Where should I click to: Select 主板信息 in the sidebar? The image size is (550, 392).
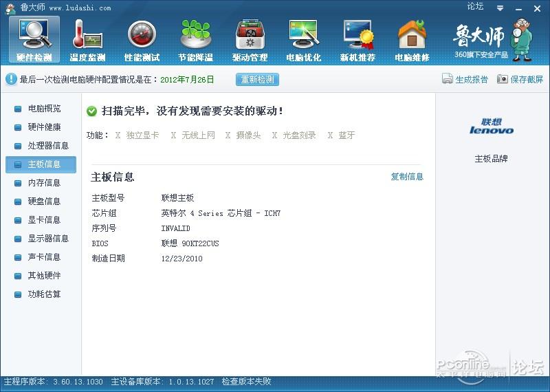[41, 164]
